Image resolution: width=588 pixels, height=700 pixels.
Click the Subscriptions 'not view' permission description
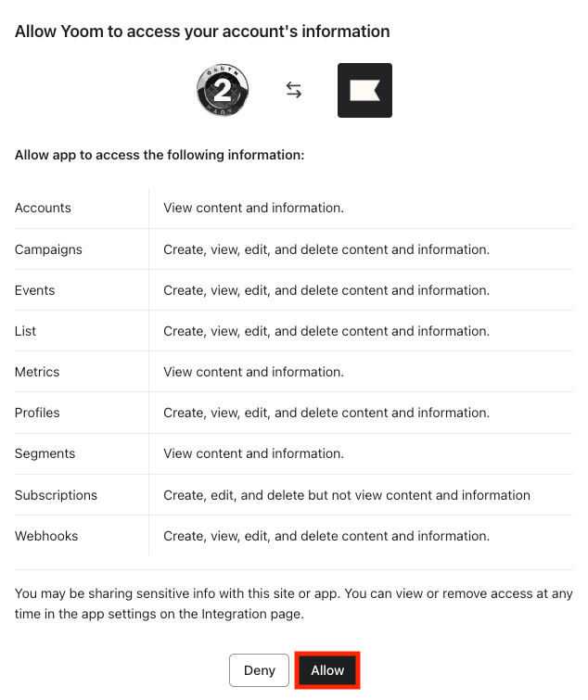click(x=347, y=495)
